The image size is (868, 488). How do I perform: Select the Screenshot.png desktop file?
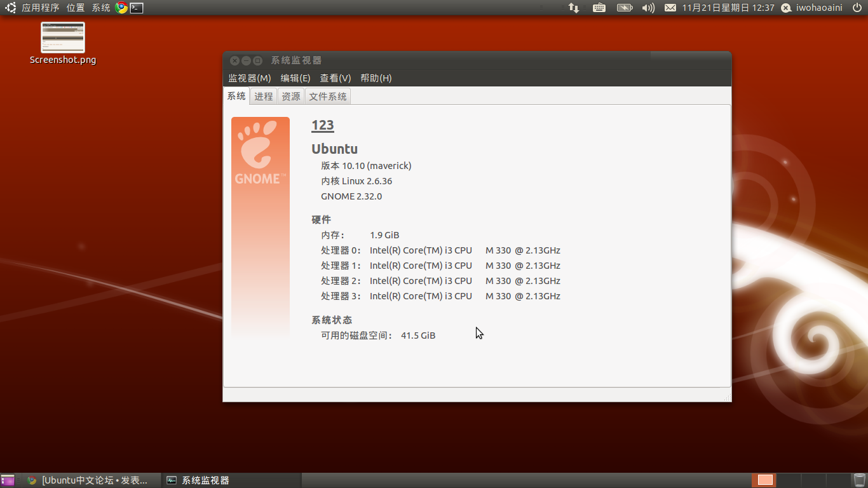point(63,43)
